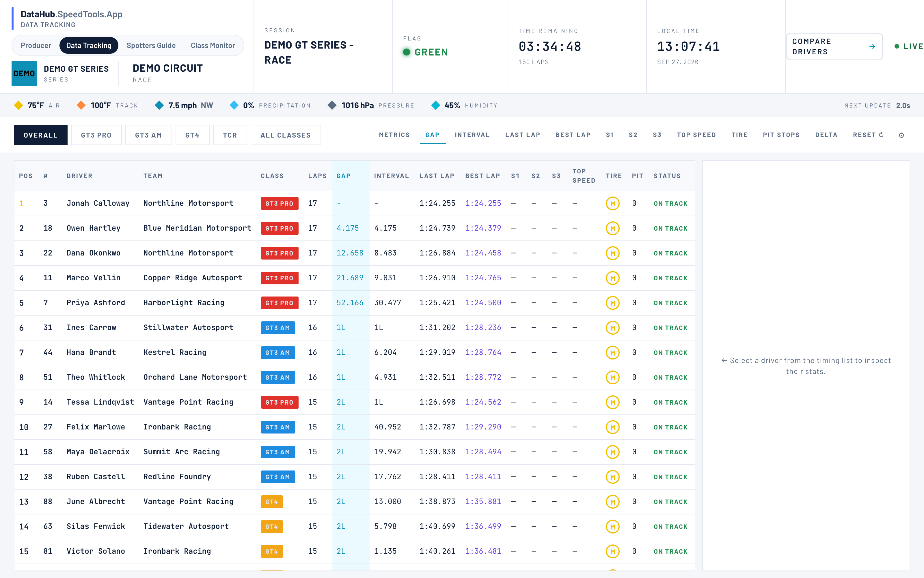Click the medium tire icon for Ruben Castell
Screen dimensions: 924x578
(612, 477)
